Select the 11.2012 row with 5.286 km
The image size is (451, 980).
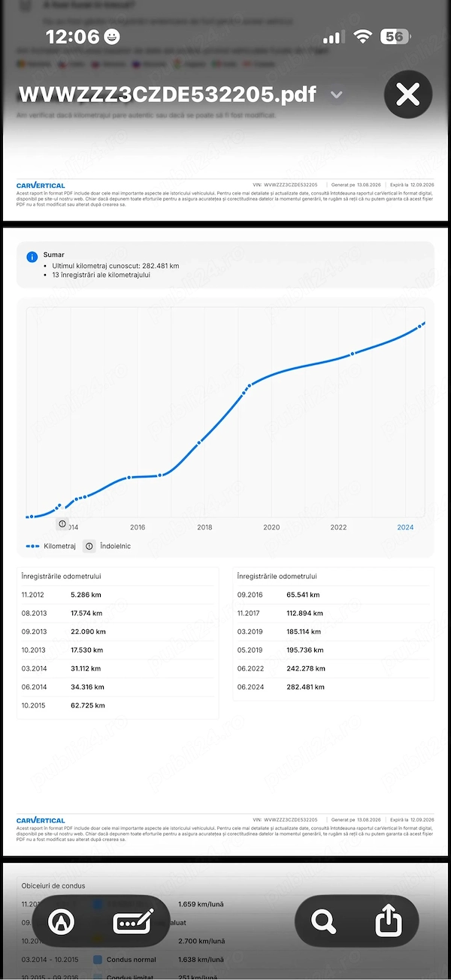tap(118, 595)
